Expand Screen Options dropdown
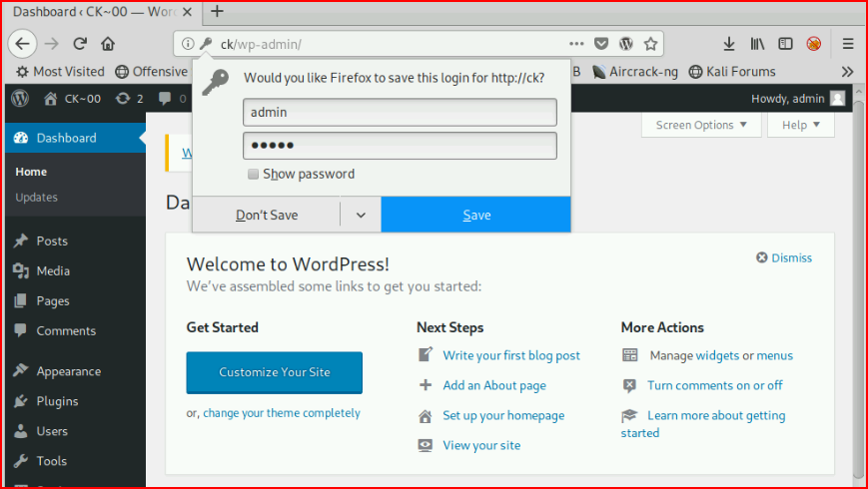This screenshot has height=489, width=868. [x=701, y=125]
